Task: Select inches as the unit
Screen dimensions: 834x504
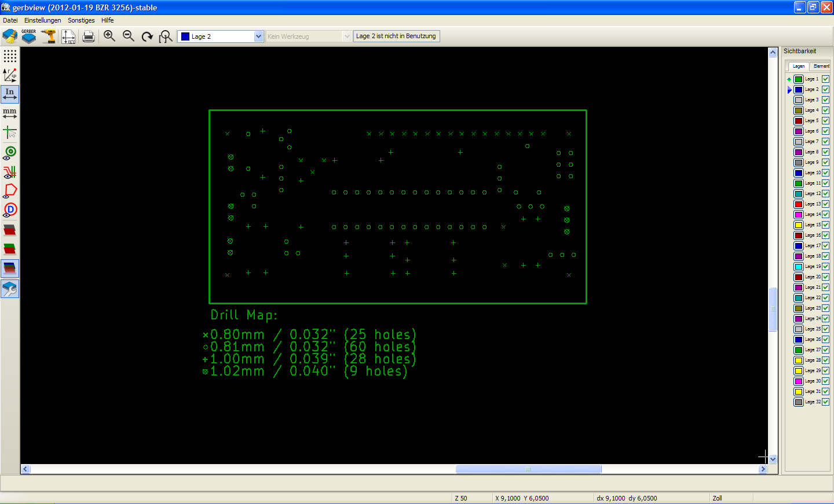Action: pyautogui.click(x=10, y=94)
